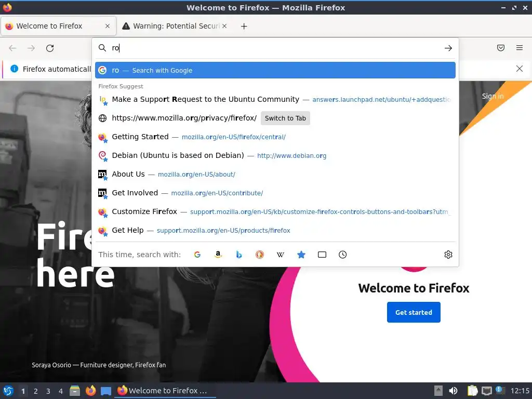Go back to previous page
The width and height of the screenshot is (532, 399).
pyautogui.click(x=12, y=48)
